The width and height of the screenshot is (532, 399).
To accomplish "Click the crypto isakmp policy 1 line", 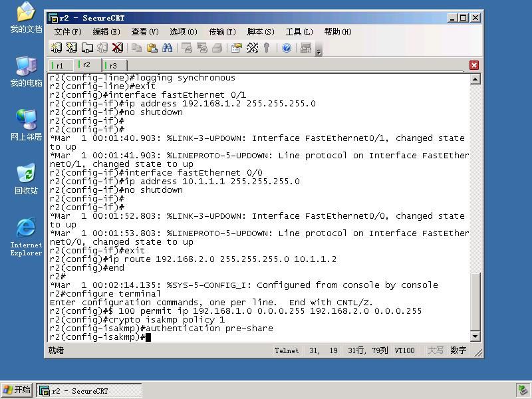I will click(137, 320).
